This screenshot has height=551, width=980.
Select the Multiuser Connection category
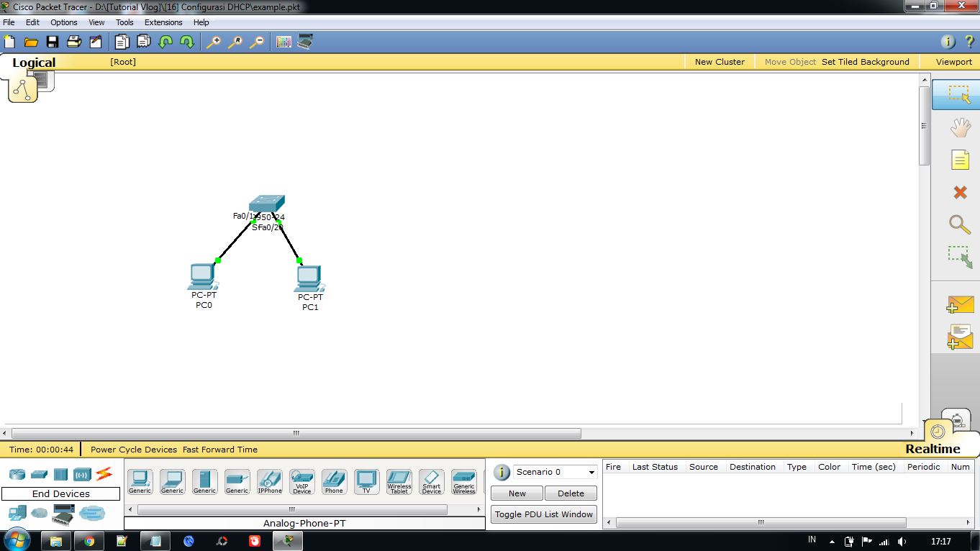click(92, 513)
